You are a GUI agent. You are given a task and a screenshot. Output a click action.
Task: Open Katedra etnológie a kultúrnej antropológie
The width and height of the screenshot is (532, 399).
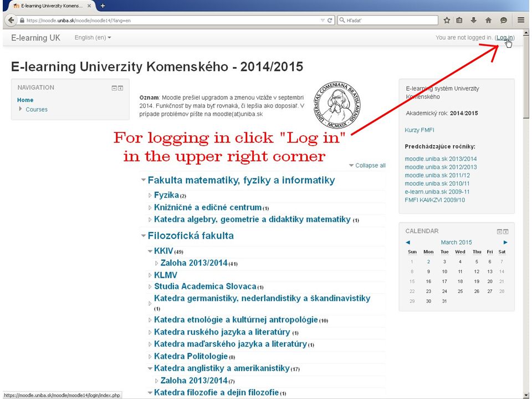click(x=236, y=320)
